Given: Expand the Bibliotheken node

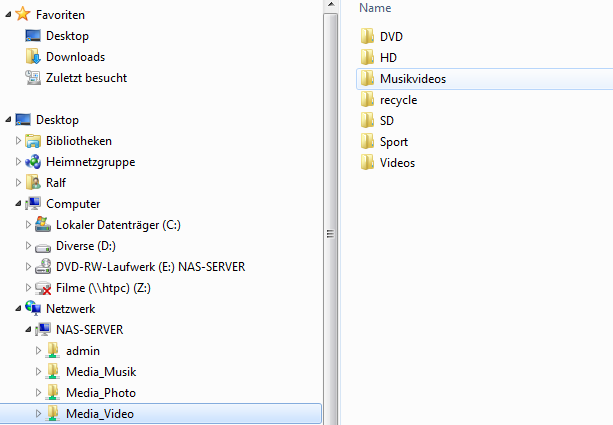Looking at the screenshot, I should (x=17, y=141).
